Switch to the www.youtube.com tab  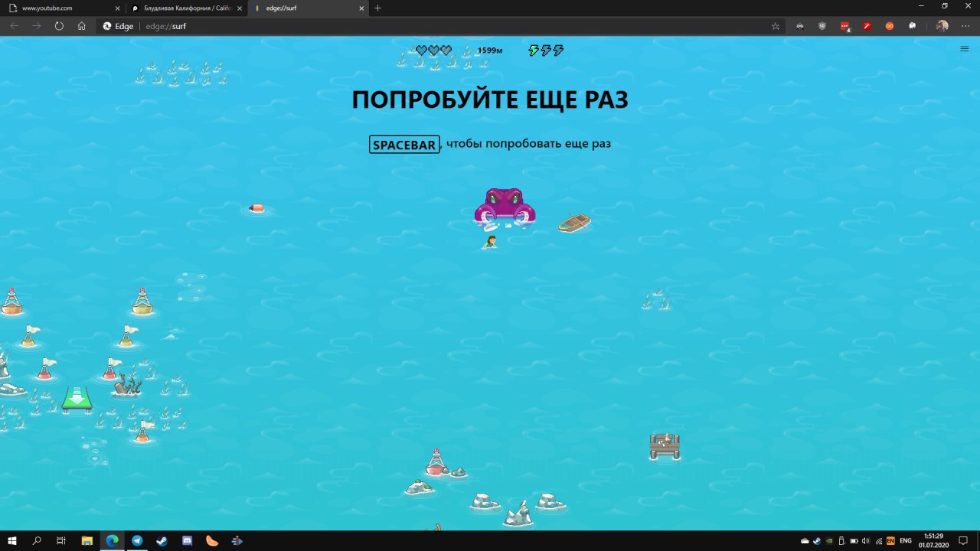[61, 8]
